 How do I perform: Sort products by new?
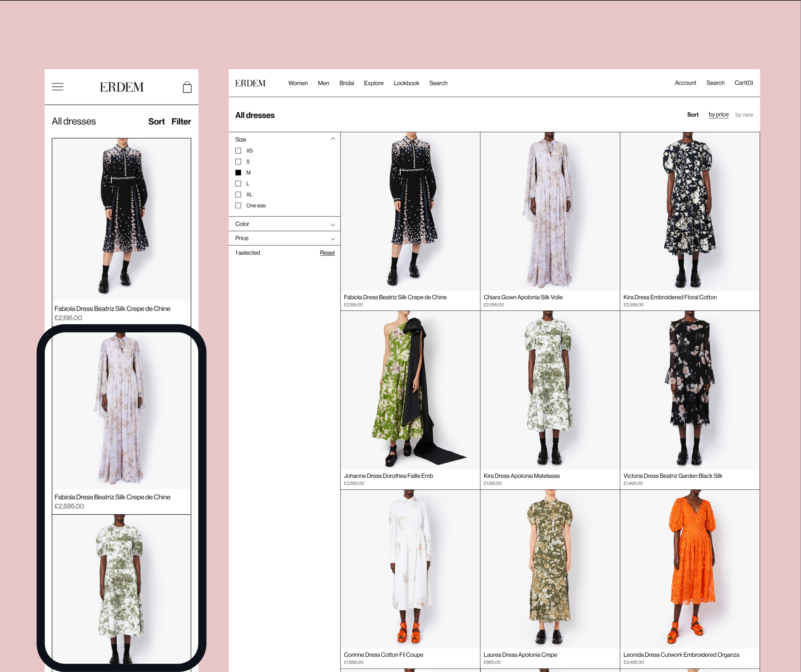[744, 115]
